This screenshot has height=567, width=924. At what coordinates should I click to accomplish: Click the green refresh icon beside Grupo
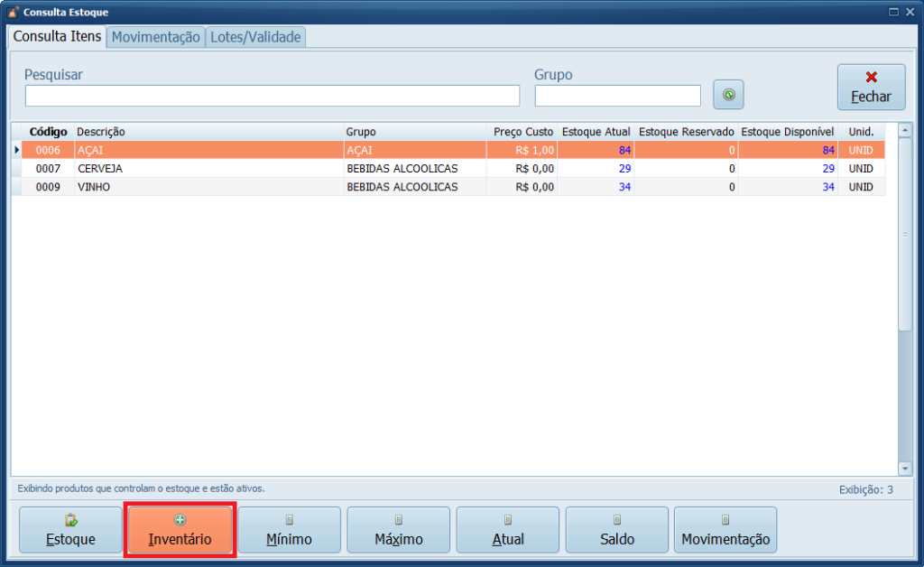(728, 94)
